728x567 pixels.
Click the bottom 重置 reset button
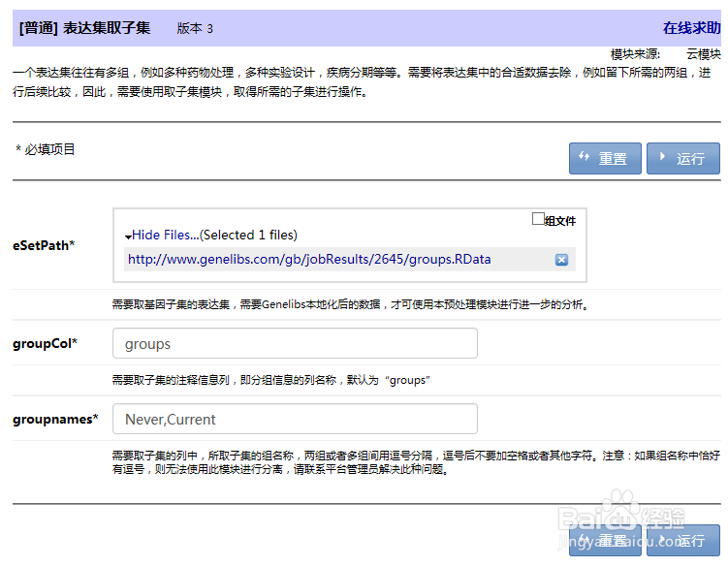coord(605,540)
